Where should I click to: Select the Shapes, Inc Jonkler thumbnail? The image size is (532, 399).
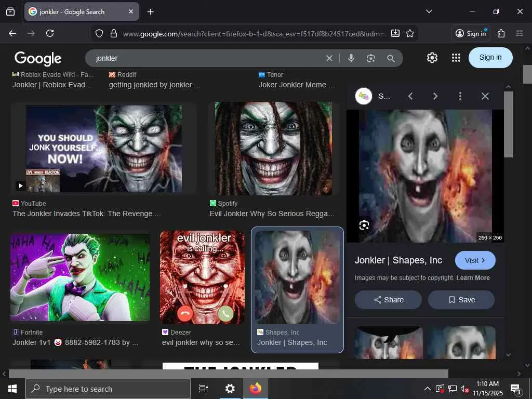click(297, 277)
